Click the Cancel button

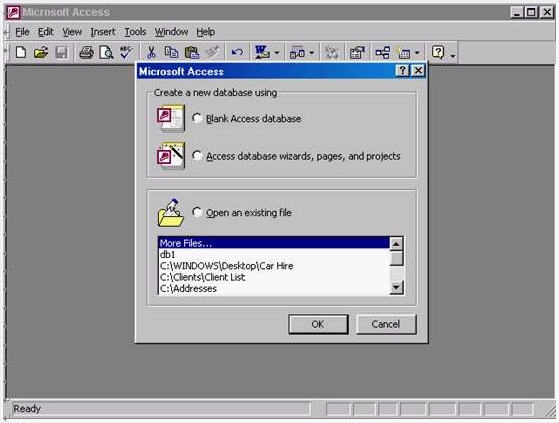[x=386, y=324]
